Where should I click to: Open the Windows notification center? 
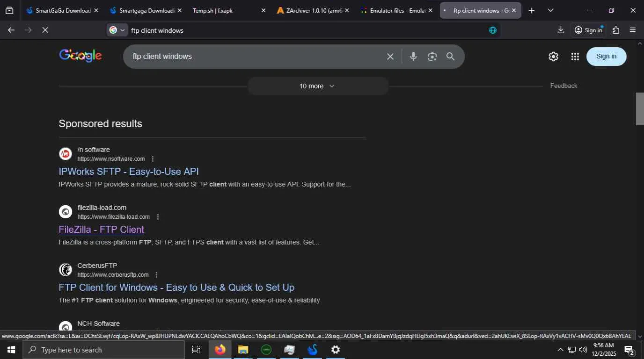[x=629, y=350]
